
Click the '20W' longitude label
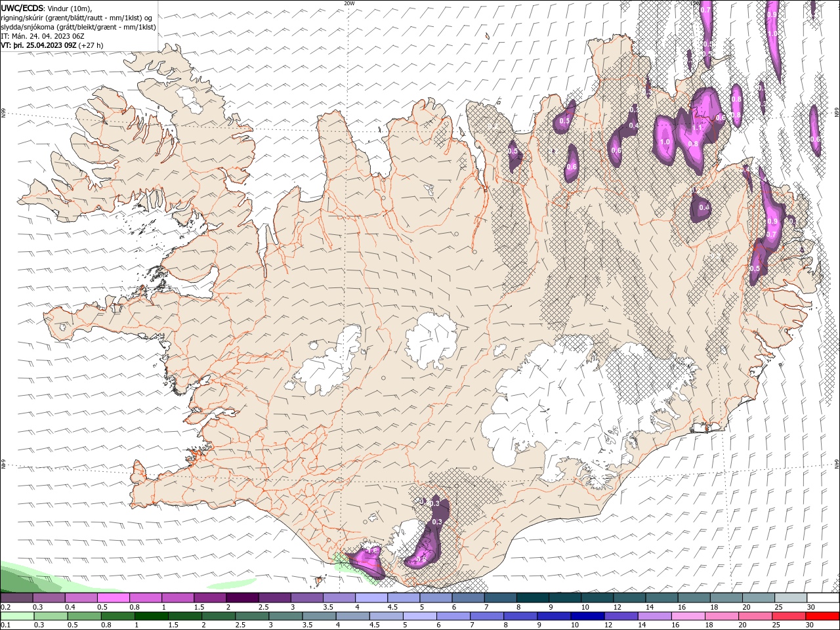349,3
